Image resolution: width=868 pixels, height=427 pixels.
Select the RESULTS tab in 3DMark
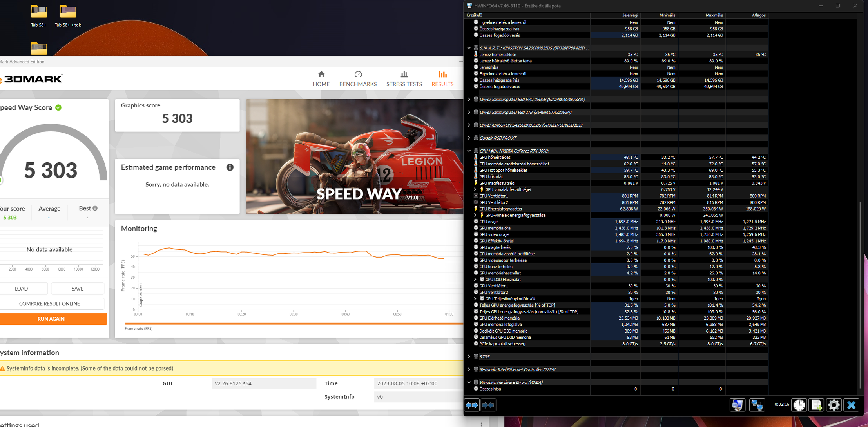(442, 79)
